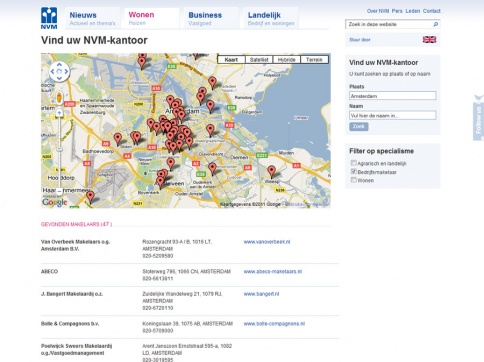
Task: Uncheck the Bedrijfsmakelaar filter
Action: [x=354, y=172]
